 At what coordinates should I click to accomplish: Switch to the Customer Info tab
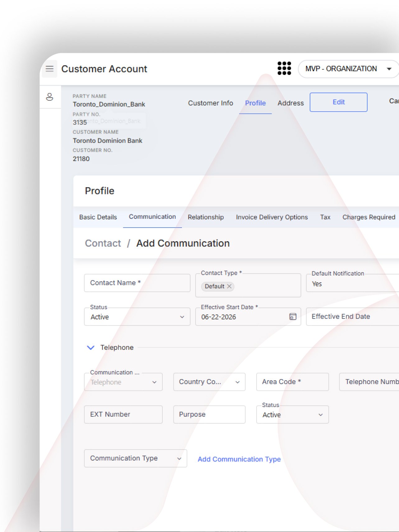click(x=211, y=103)
